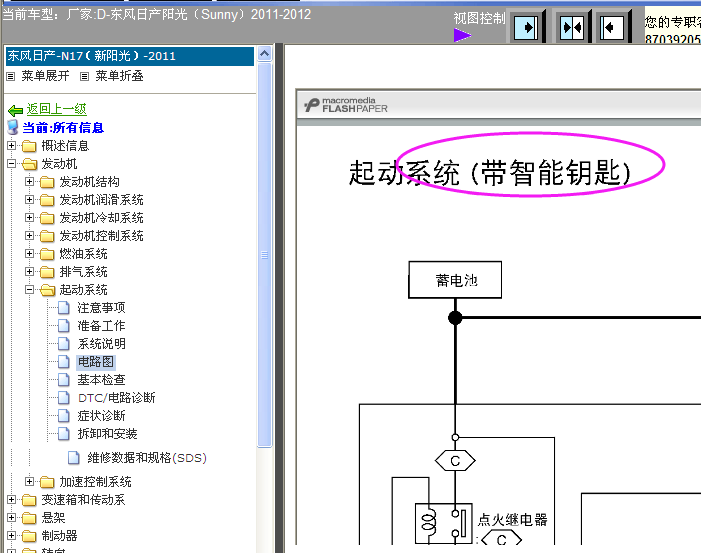Click the 当前:所有信息 computer icon
The width and height of the screenshot is (701, 553).
click(13, 127)
